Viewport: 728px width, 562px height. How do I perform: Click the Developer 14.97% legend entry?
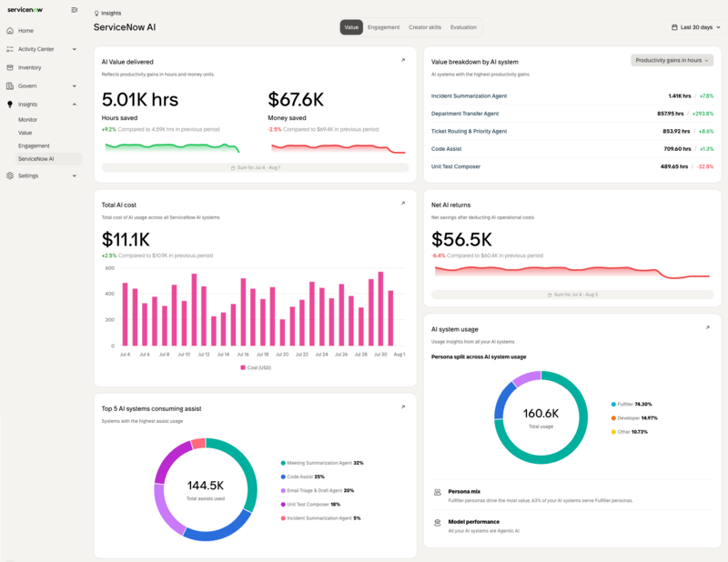click(x=634, y=418)
